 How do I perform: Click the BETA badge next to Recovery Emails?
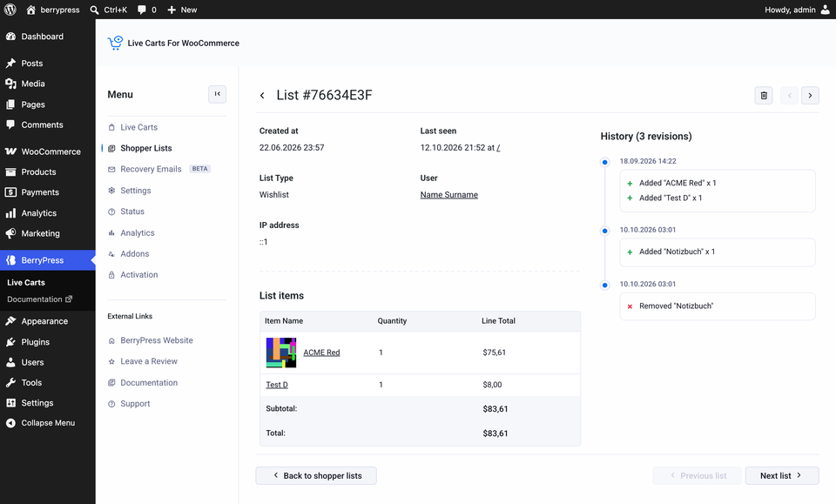click(x=200, y=169)
